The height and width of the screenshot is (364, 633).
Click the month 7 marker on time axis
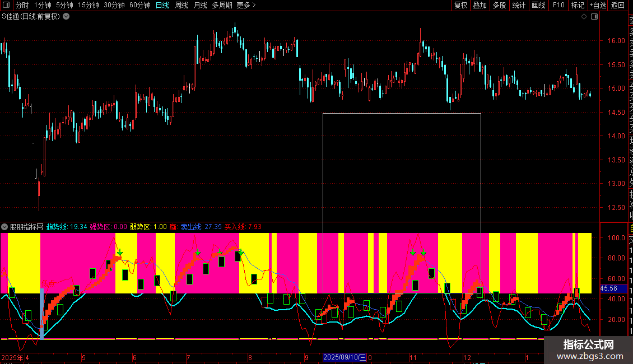[188, 357]
